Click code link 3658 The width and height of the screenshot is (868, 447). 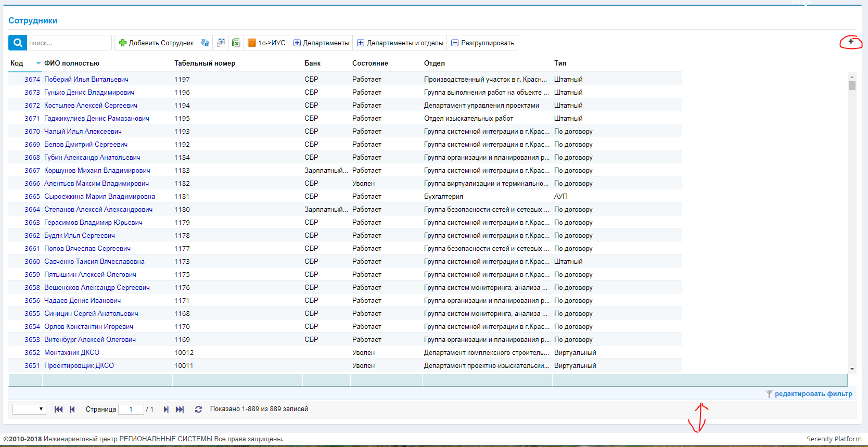[x=32, y=287]
